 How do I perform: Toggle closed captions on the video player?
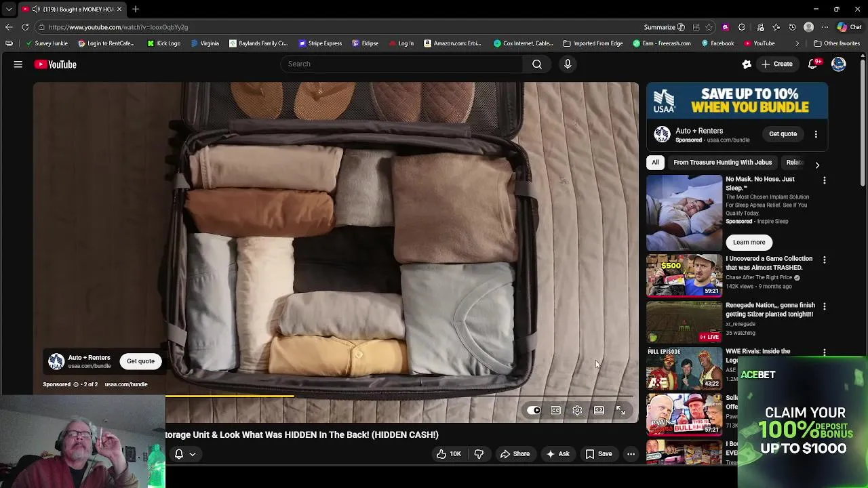pyautogui.click(x=555, y=410)
